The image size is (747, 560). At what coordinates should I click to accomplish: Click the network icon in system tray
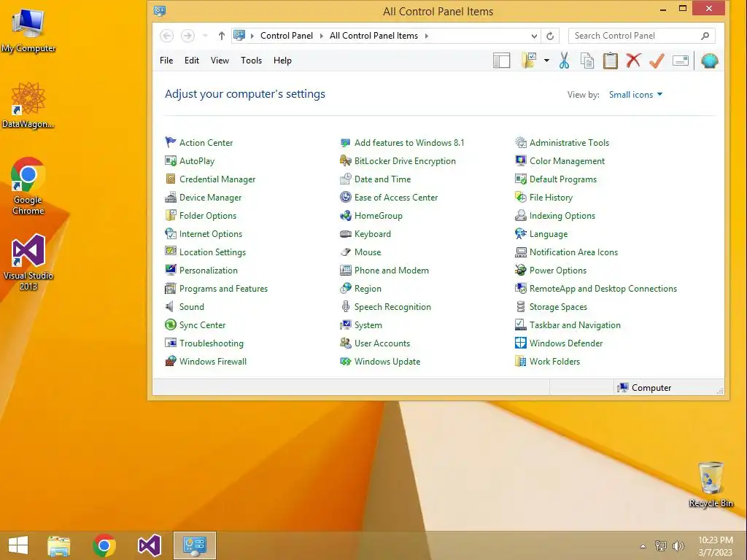click(661, 545)
